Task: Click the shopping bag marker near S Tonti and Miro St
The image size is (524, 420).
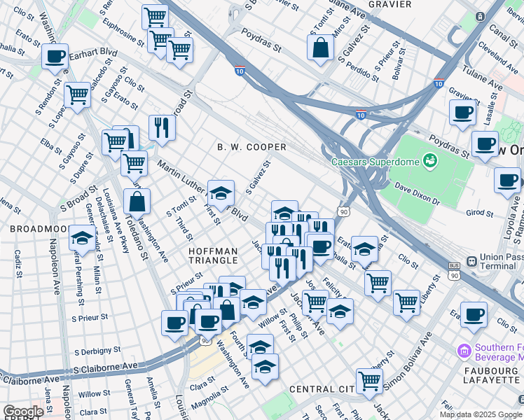Action: click(320, 48)
